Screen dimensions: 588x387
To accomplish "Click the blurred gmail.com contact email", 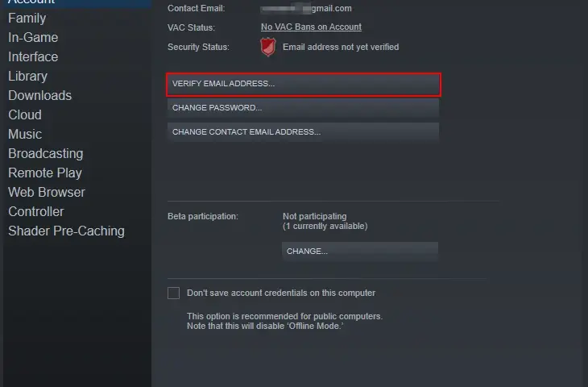I will pos(306,8).
